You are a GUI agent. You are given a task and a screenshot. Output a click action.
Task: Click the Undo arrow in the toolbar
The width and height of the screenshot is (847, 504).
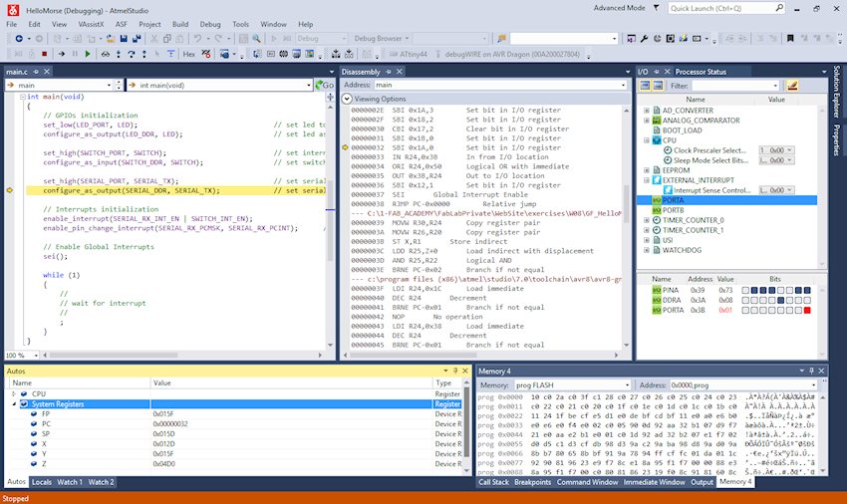(x=198, y=38)
